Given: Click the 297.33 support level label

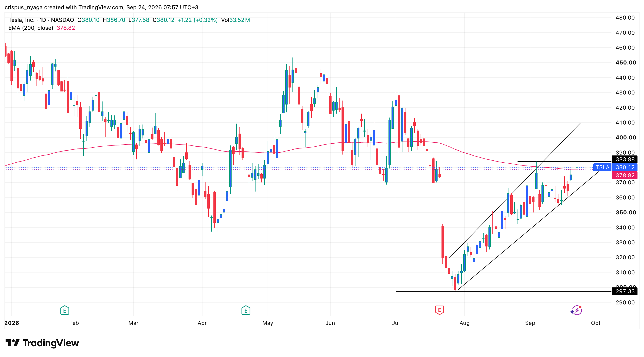Looking at the screenshot, I should click(624, 291).
